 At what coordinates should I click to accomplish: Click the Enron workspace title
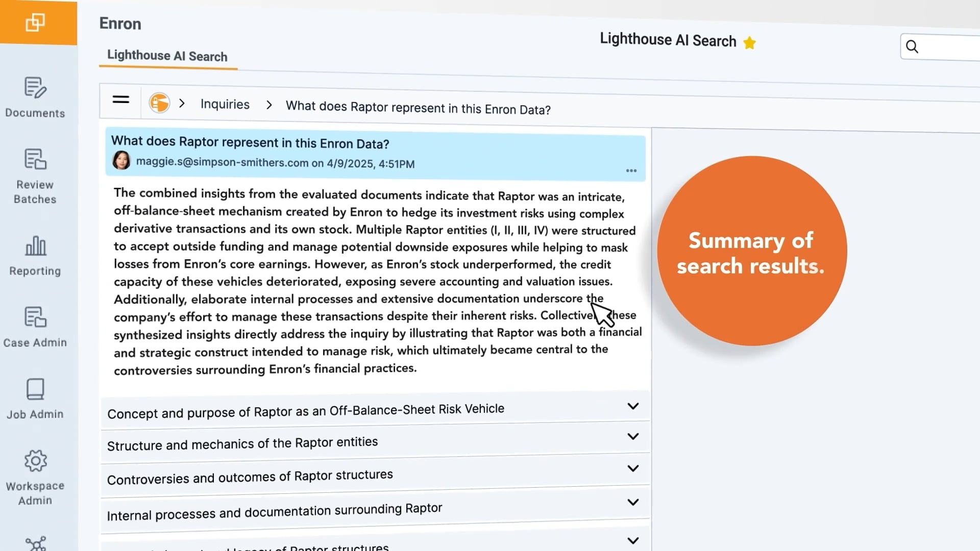click(x=120, y=23)
